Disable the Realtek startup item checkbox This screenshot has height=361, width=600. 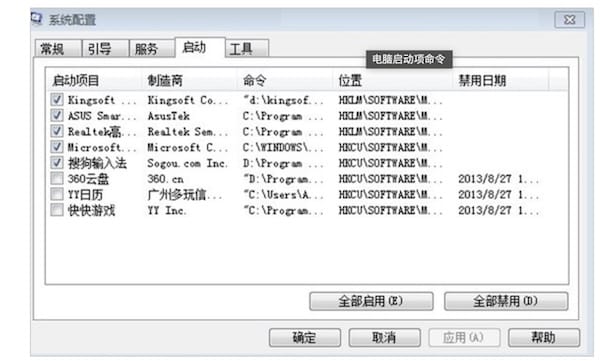[57, 131]
